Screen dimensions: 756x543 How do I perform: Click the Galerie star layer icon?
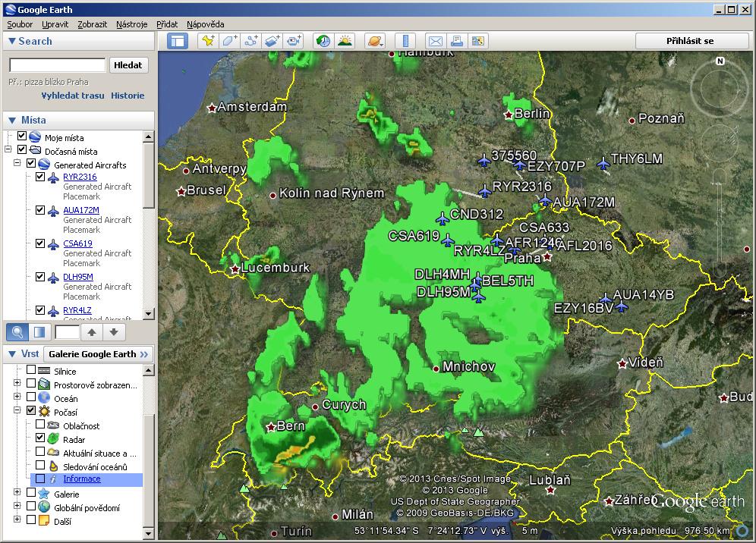click(x=44, y=494)
